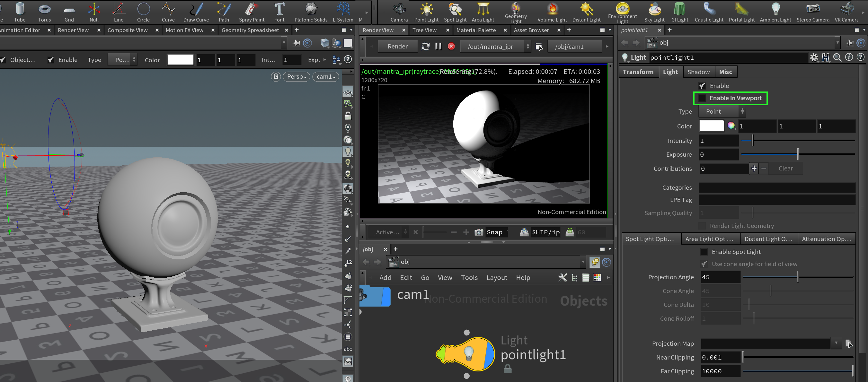Toggle Enable In Viewport for pointlight1
The width and height of the screenshot is (868, 382).
click(x=703, y=98)
